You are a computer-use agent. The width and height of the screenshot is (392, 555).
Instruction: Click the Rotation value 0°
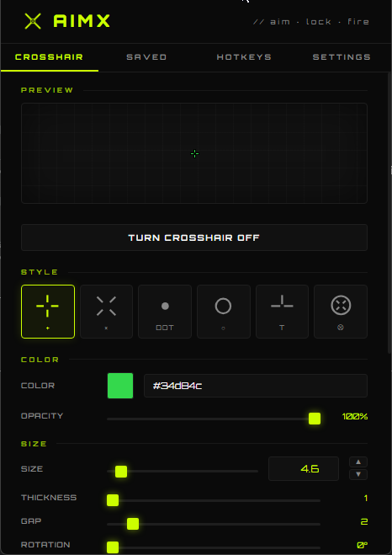click(363, 545)
